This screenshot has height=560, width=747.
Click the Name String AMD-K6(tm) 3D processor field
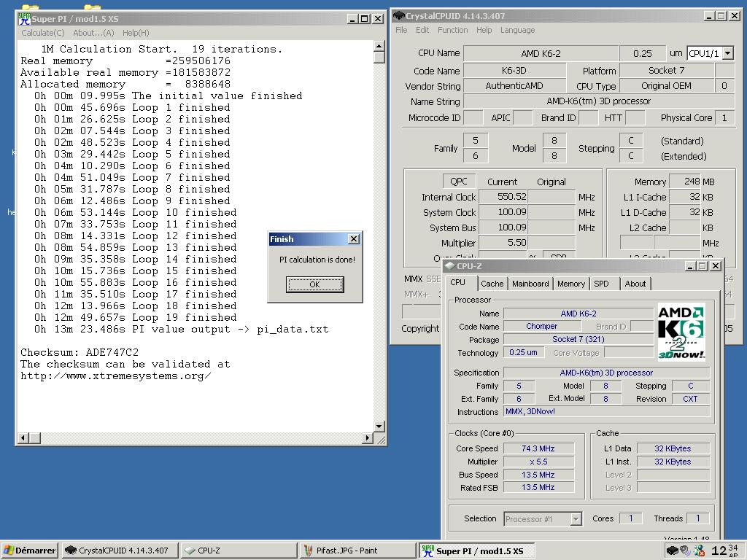599,101
